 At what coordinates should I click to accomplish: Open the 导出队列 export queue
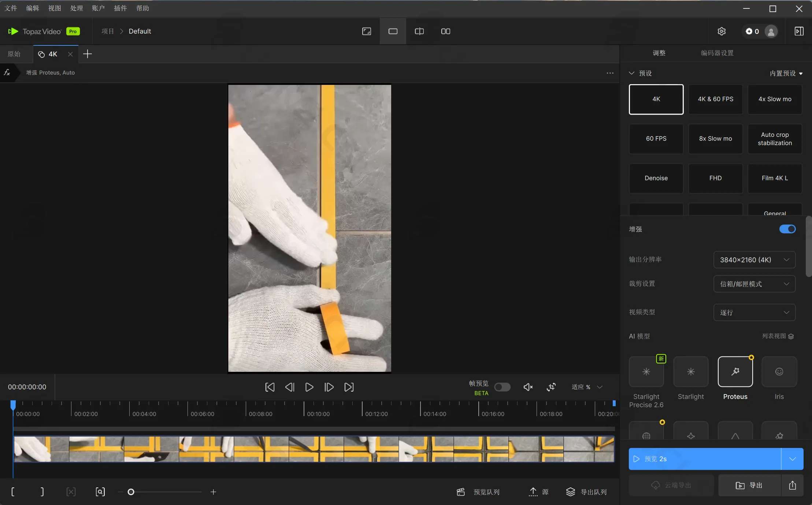click(586, 492)
